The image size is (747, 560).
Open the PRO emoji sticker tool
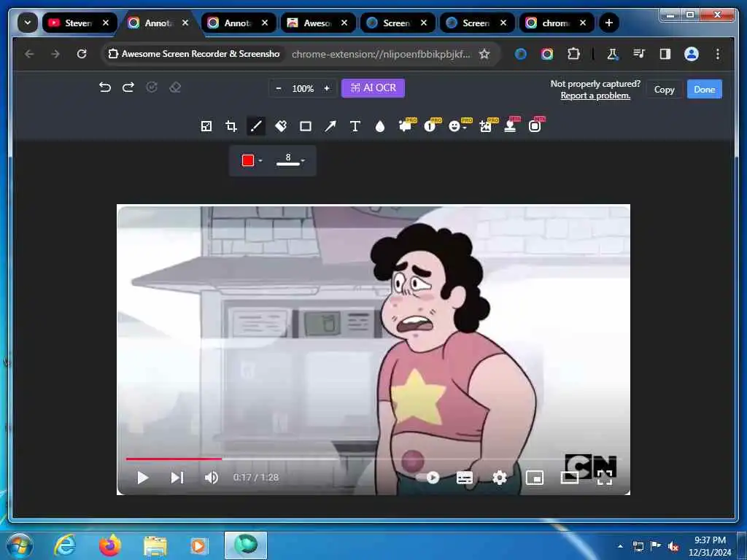click(458, 125)
